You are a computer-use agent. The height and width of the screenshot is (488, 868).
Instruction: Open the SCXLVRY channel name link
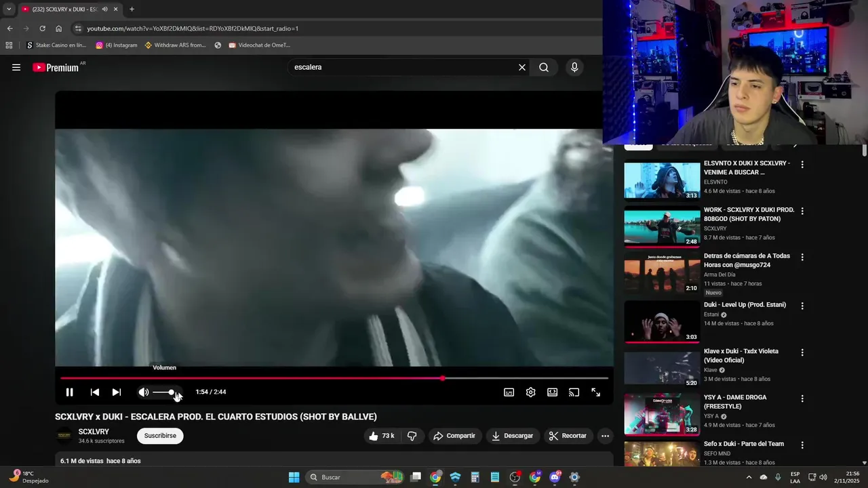(94, 432)
